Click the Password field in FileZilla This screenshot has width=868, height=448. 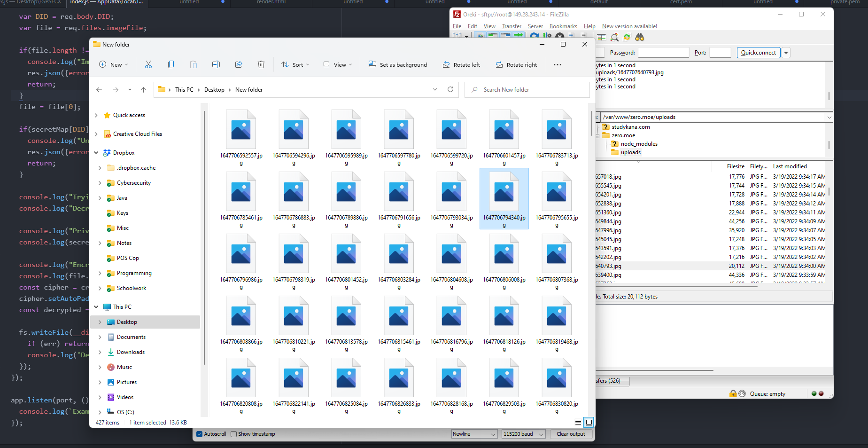tap(663, 53)
